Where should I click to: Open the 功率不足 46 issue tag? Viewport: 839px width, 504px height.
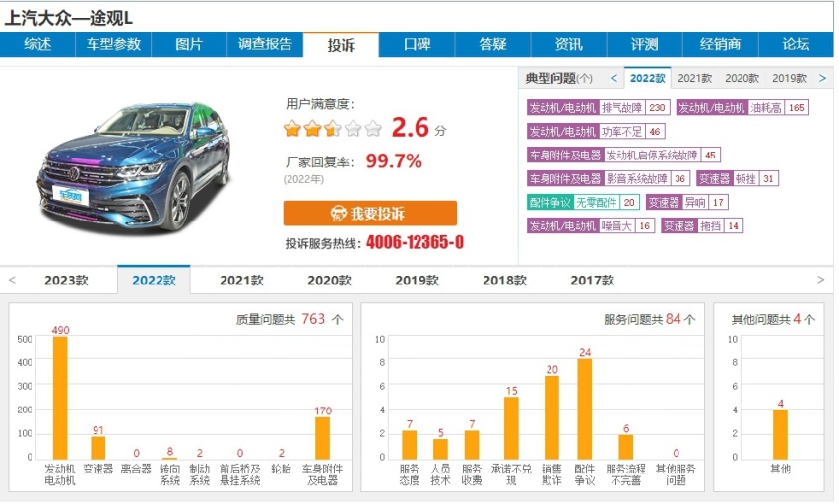(596, 132)
